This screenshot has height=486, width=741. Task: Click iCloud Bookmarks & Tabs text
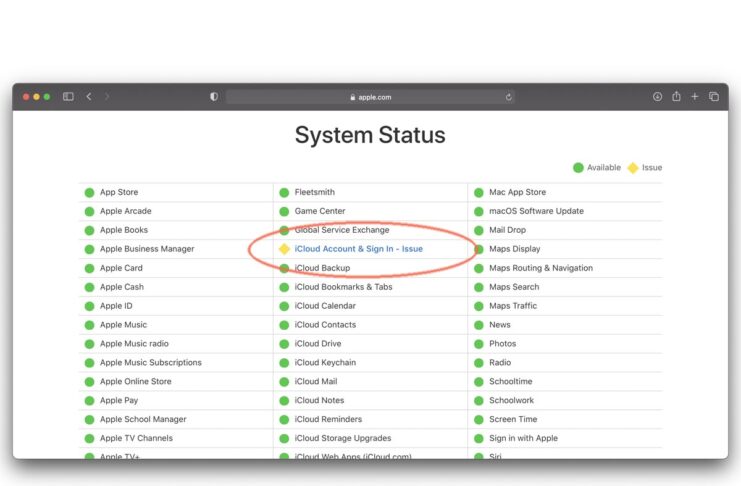point(344,286)
